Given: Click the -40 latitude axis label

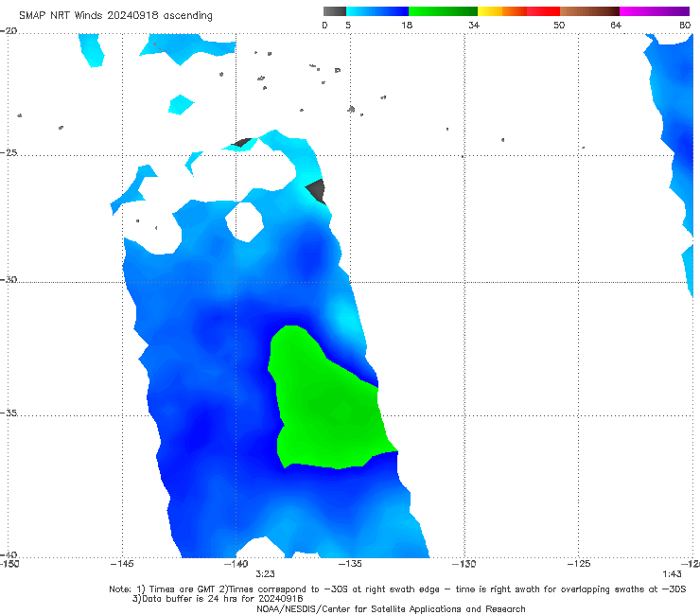Looking at the screenshot, I should click(x=9, y=554).
